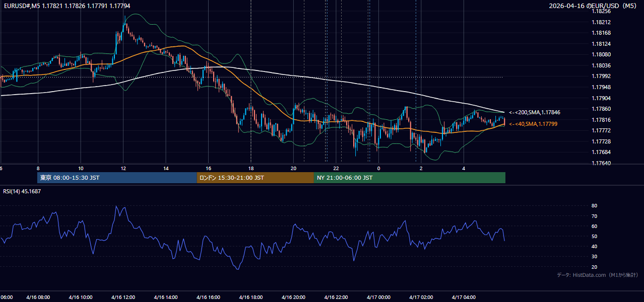Click the 4/16 08:00 bottom time label
Viewport: 644px width, 302px height.
(38, 297)
